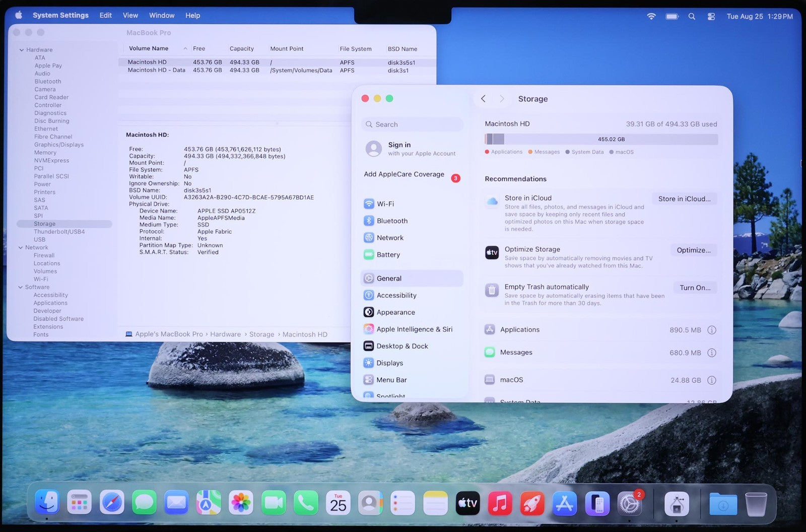This screenshot has width=806, height=532.
Task: Open the View menu
Action: tap(130, 15)
